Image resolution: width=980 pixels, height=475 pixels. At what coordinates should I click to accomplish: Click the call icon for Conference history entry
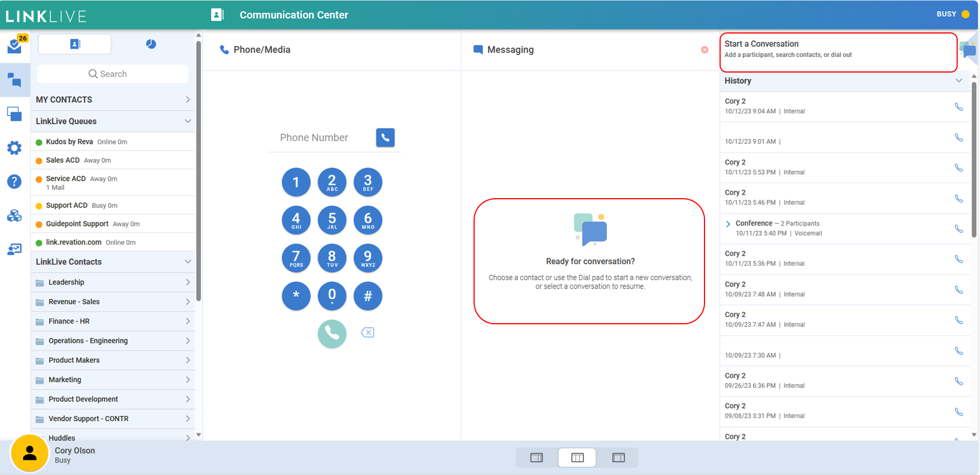coord(958,228)
